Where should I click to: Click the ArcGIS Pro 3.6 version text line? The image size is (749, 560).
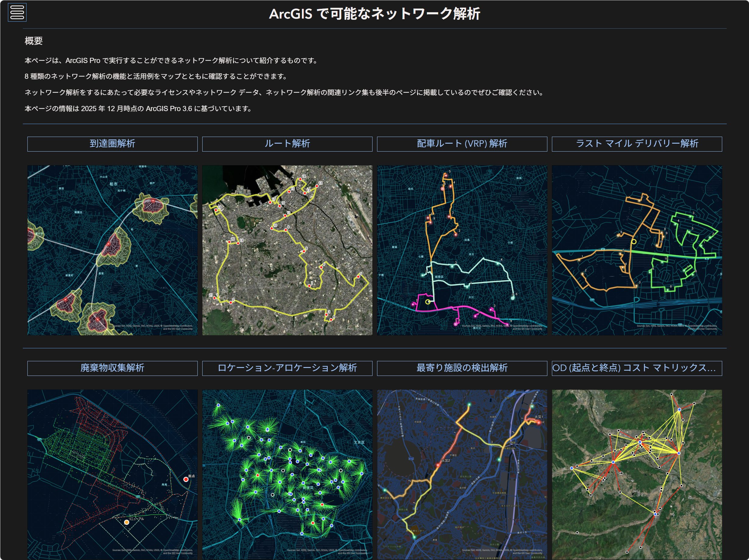138,109
